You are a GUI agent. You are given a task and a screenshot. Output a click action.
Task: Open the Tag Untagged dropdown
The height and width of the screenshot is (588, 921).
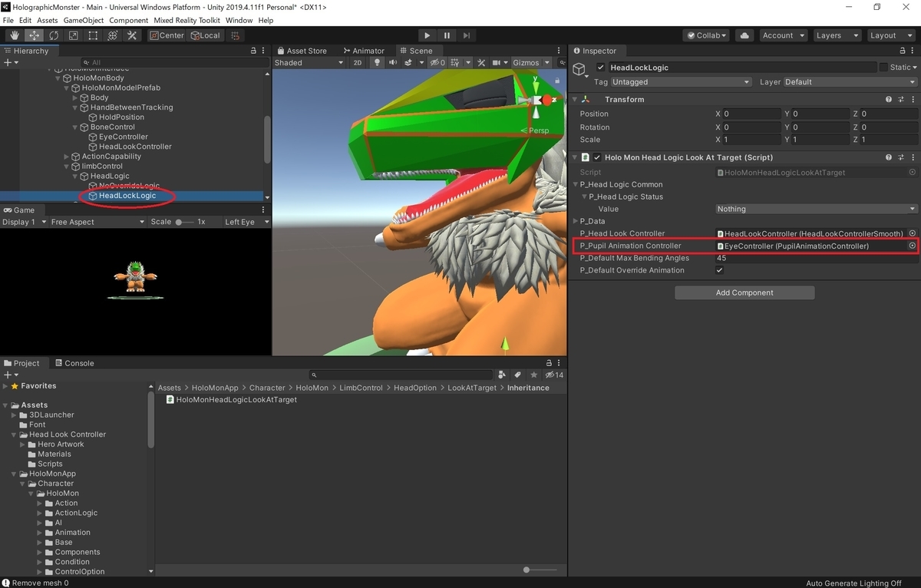coord(680,82)
